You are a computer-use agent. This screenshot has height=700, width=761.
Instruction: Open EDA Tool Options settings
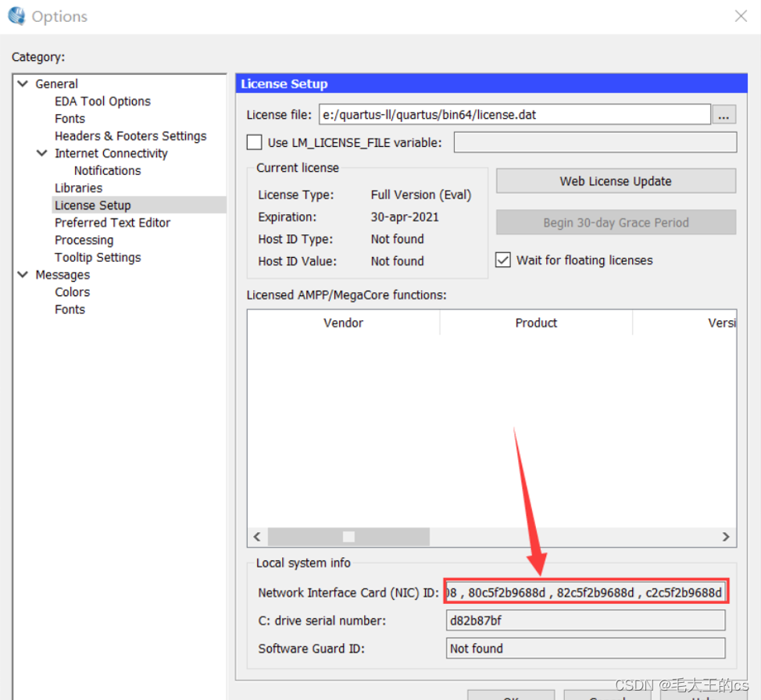102,101
